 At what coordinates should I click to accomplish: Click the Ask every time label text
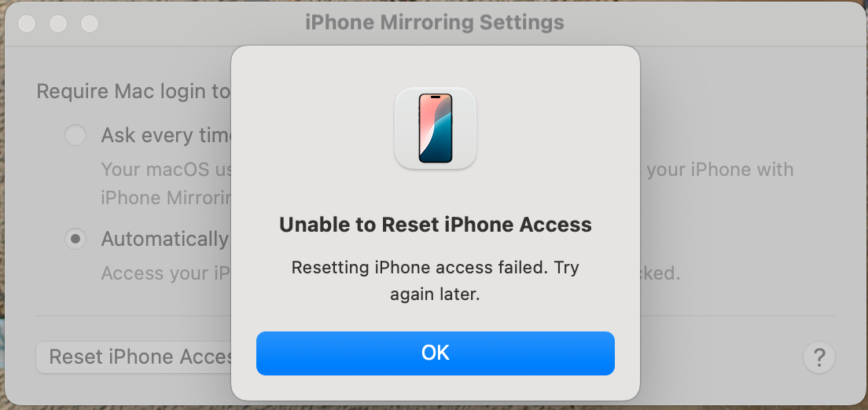[166, 135]
